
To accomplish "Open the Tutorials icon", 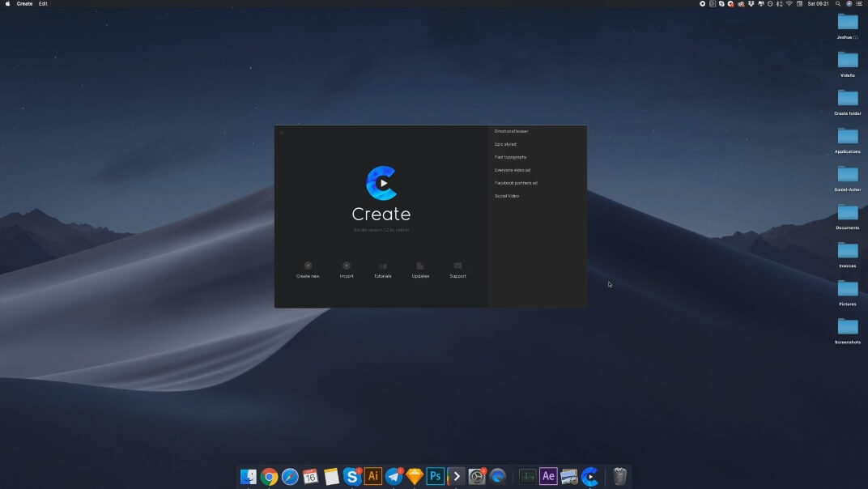I will pyautogui.click(x=382, y=266).
